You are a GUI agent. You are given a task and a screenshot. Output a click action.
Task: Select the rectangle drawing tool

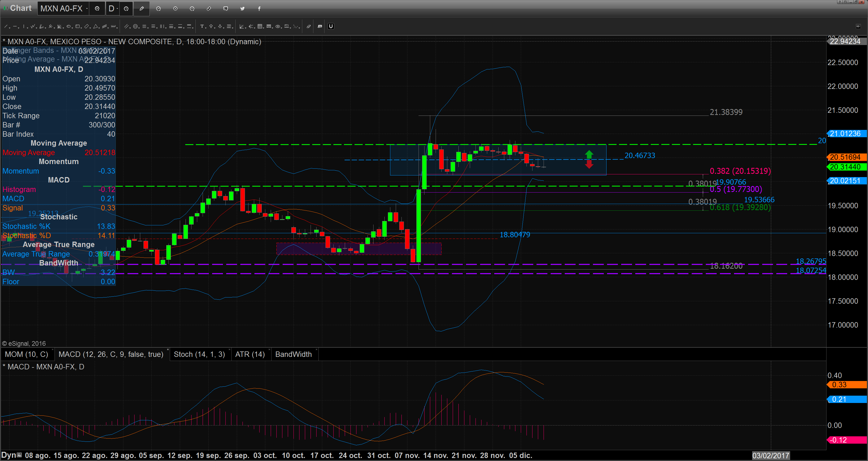click(78, 26)
